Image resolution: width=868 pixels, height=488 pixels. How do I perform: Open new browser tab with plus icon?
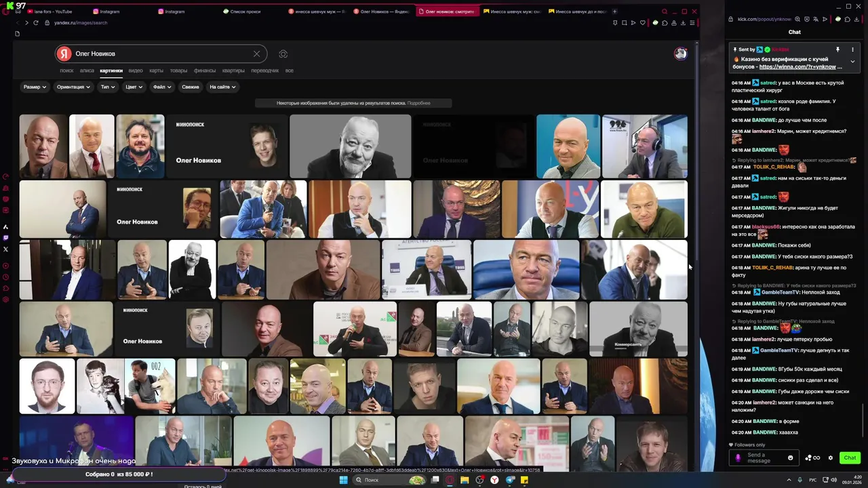coord(614,12)
